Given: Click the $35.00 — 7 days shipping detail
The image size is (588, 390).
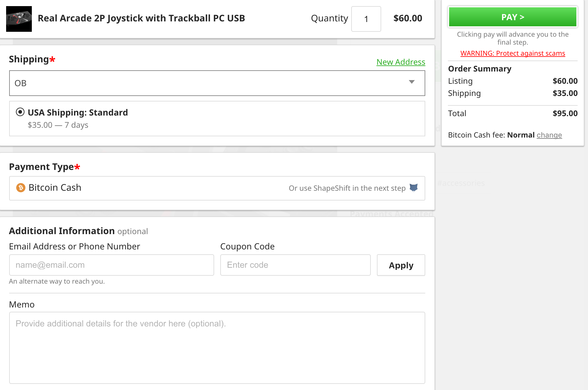Looking at the screenshot, I should pyautogui.click(x=58, y=125).
